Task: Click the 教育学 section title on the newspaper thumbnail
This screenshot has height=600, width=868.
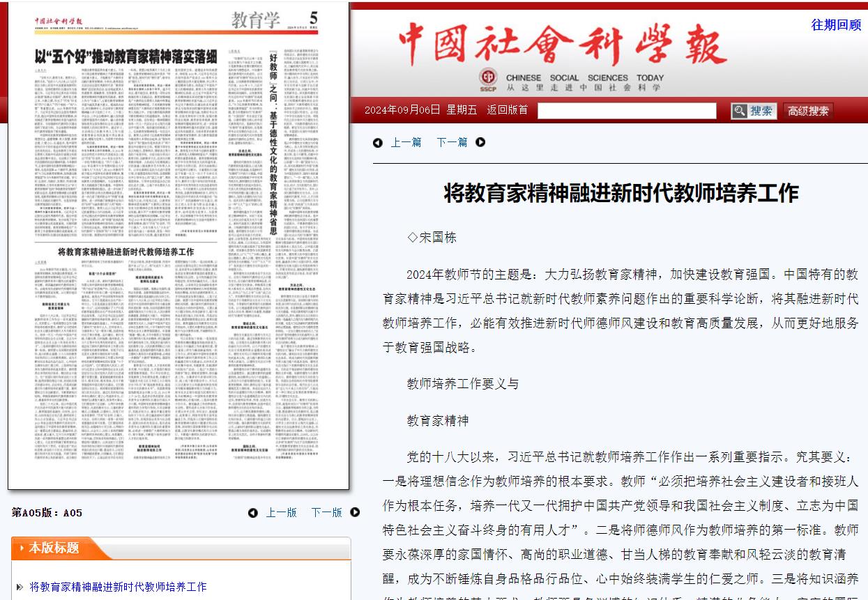Action: point(257,22)
